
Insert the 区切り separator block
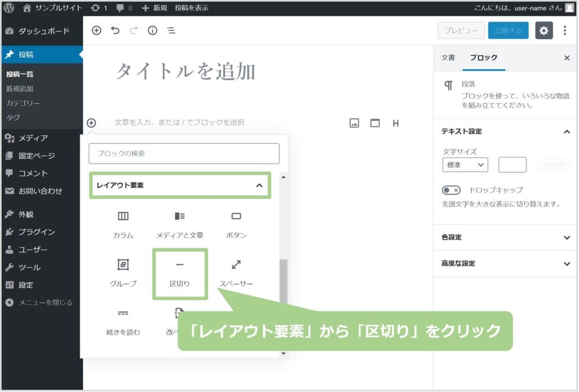point(180,273)
